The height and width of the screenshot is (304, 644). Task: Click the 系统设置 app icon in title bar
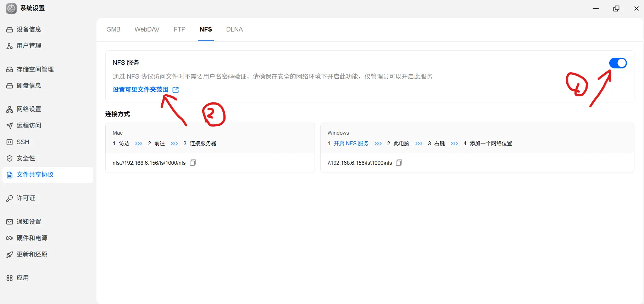click(x=11, y=9)
